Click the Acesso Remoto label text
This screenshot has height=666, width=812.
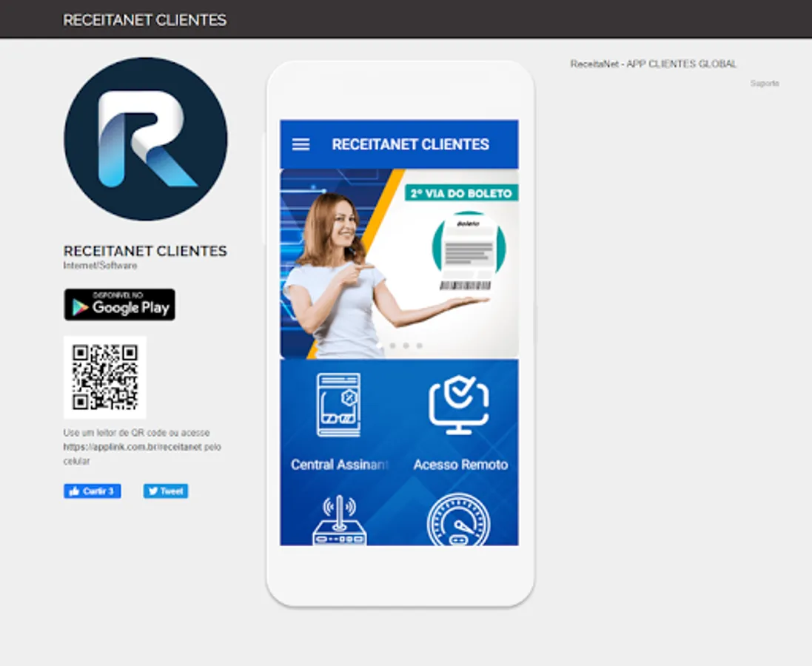[460, 465]
